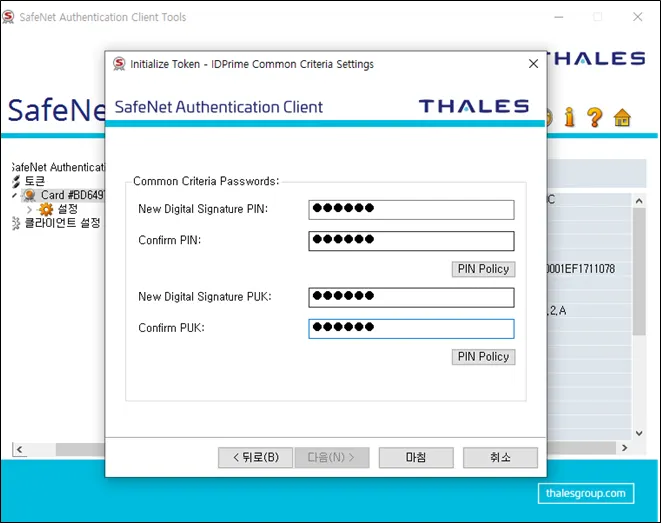Viewport: 661px width, 523px height.
Task: Close the main SafeNet Tools window
Action: (x=637, y=17)
